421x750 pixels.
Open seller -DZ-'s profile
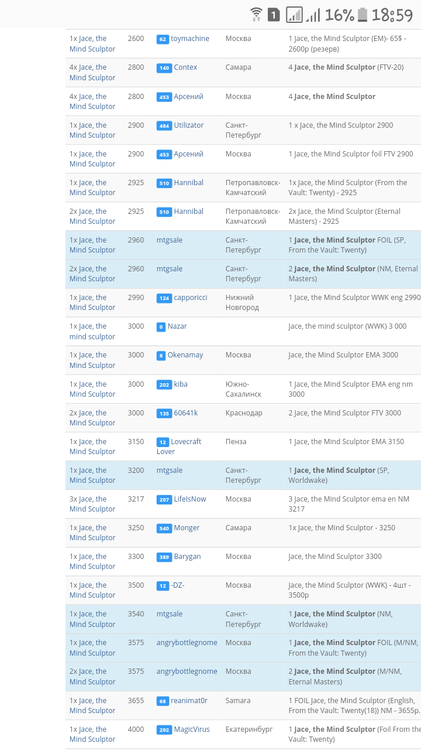pos(177,585)
